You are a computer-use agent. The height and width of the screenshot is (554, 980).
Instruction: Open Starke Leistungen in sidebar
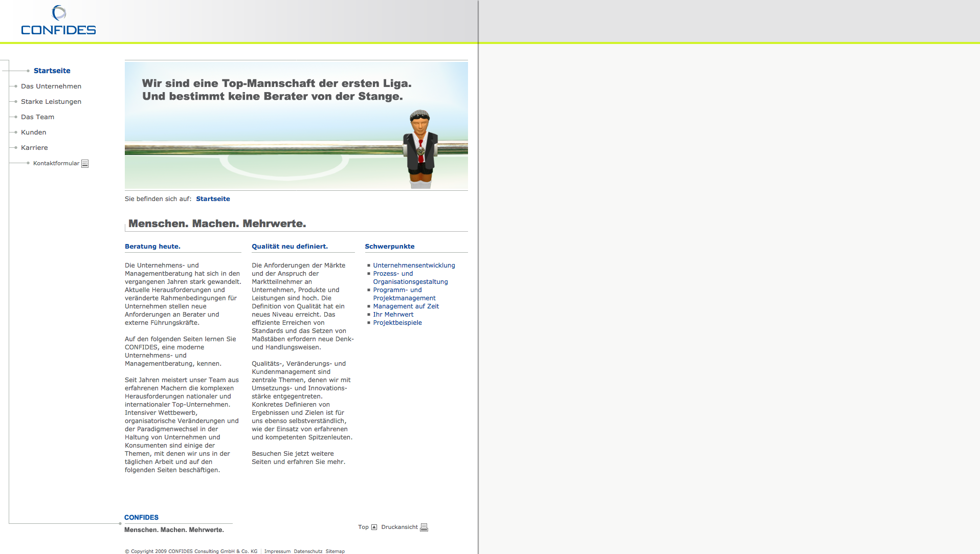coord(51,102)
